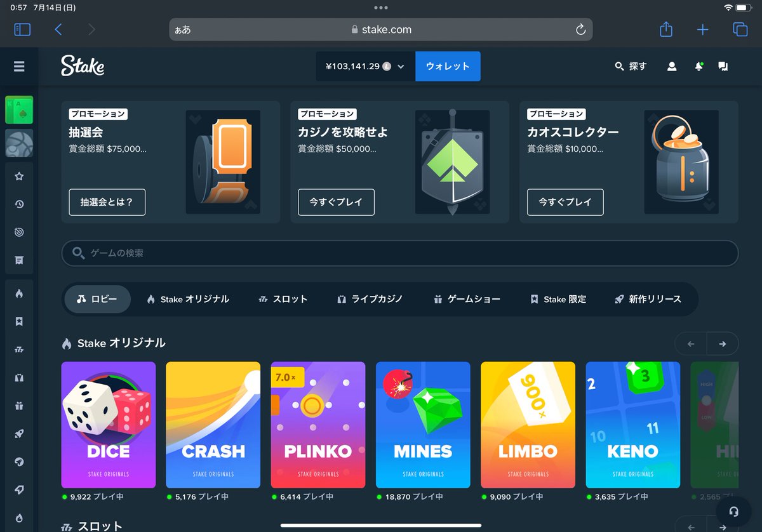Image resolution: width=762 pixels, height=532 pixels.
Task: Open live support headset button
Action: coord(733,511)
